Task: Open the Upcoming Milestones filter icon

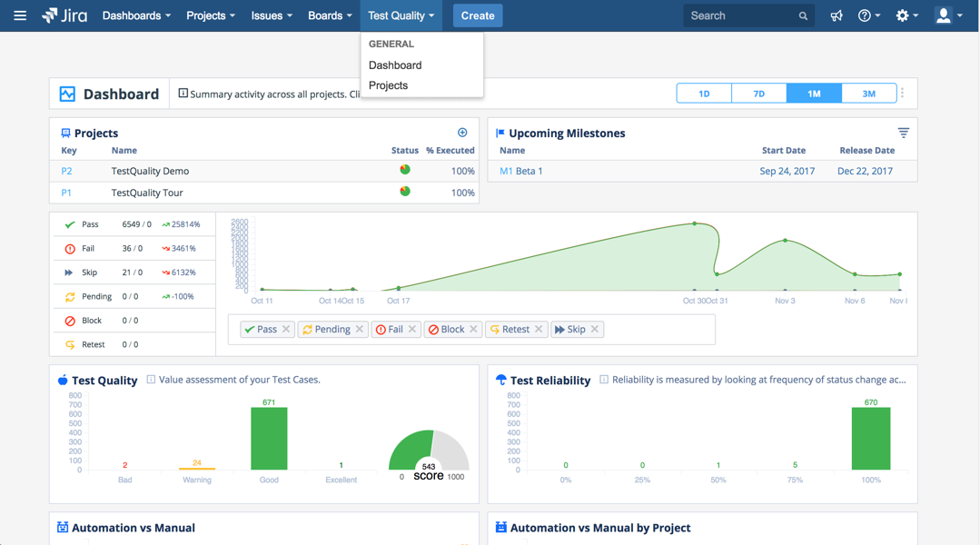Action: (x=903, y=133)
